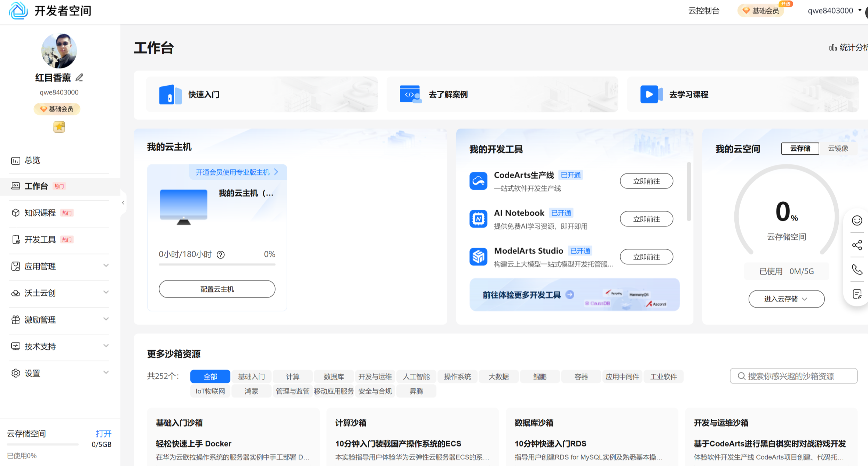Open the qwe8403000 account dropdown
Screen dimensions: 868x466
834,11
